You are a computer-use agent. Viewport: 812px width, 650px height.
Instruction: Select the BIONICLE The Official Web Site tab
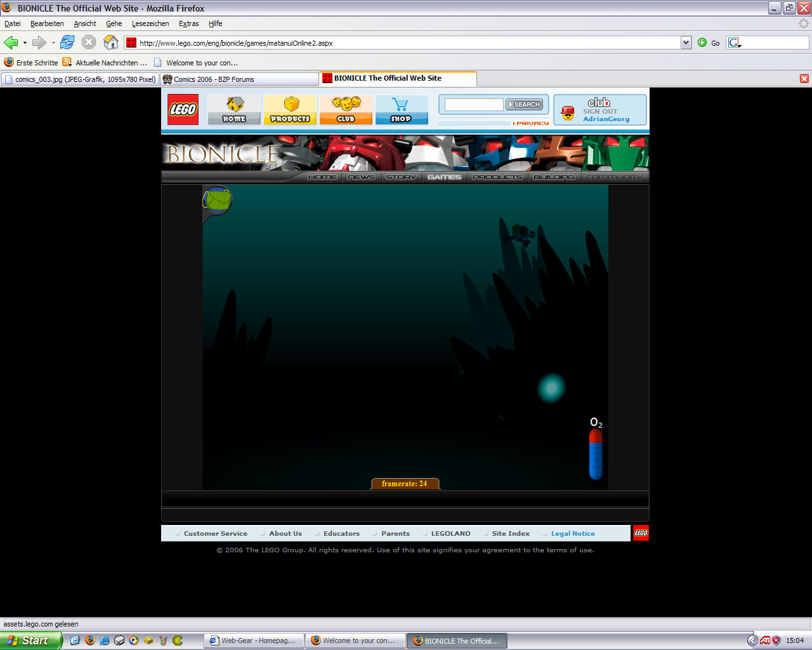[x=398, y=78]
